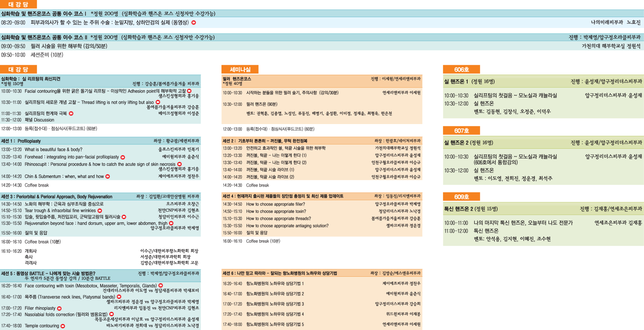Image resolution: width=644 pixels, height=330 pixels.
Task: Click the red video marker beside 눈밑지방, 상하안검의 실제
Action: pyautogui.click(x=194, y=23)
